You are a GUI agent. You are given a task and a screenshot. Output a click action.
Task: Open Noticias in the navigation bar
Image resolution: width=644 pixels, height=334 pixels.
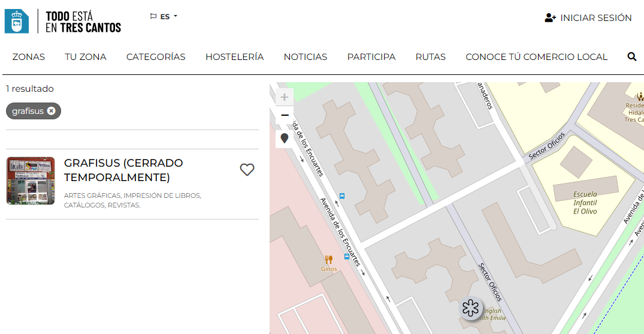coord(305,57)
